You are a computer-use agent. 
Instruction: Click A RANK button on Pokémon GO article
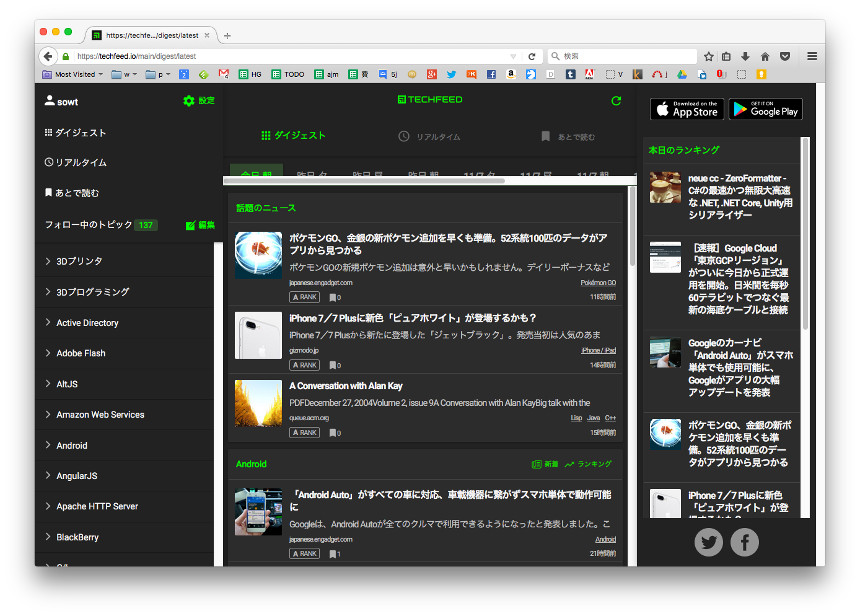point(304,297)
